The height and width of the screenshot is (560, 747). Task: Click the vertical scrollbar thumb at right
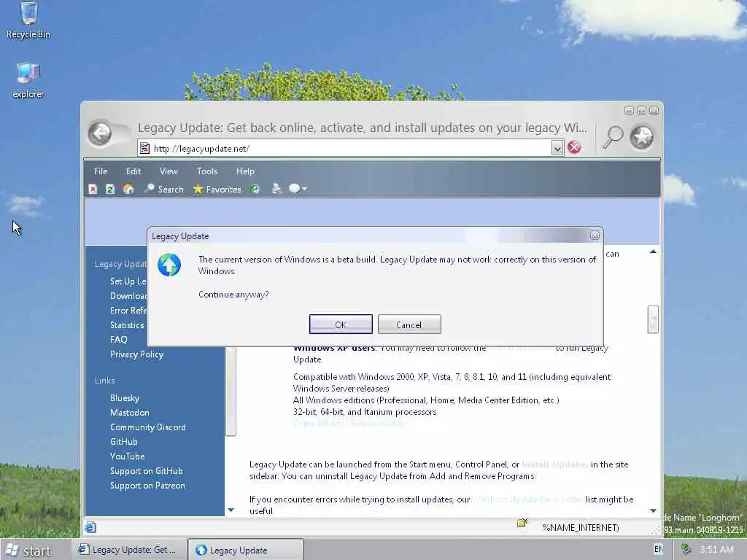point(653,319)
